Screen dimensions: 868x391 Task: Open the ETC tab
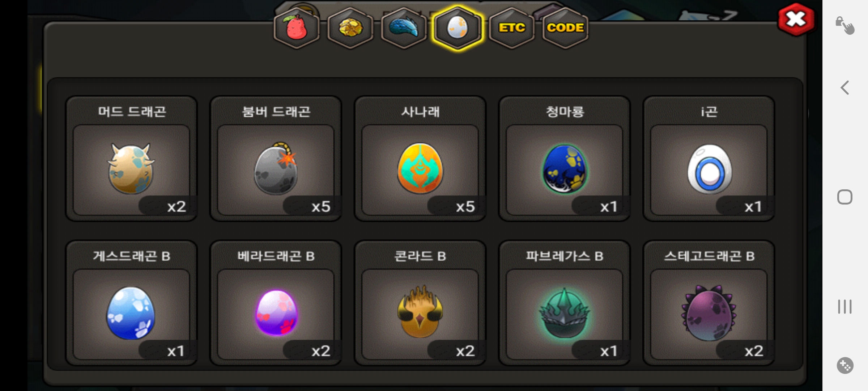(511, 28)
